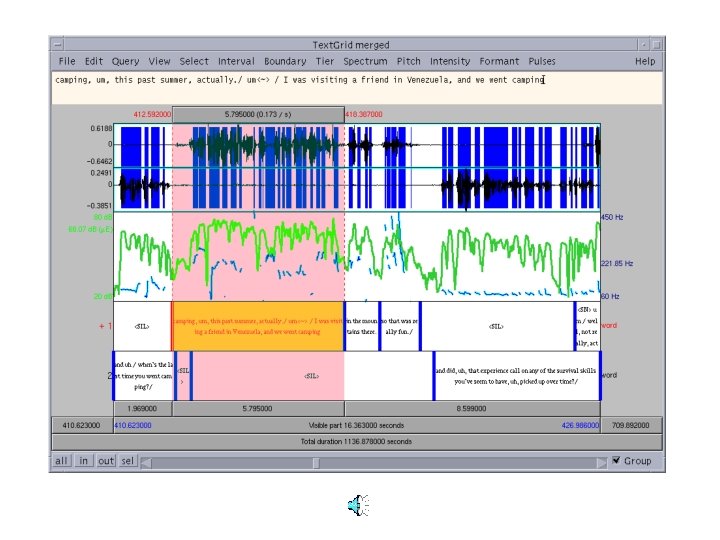Click the 'all' zoom button
Viewport: 720px width, 540px height.
61,461
